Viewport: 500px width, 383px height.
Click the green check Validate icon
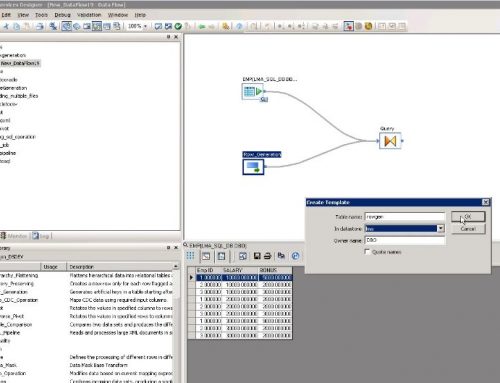pos(178,26)
